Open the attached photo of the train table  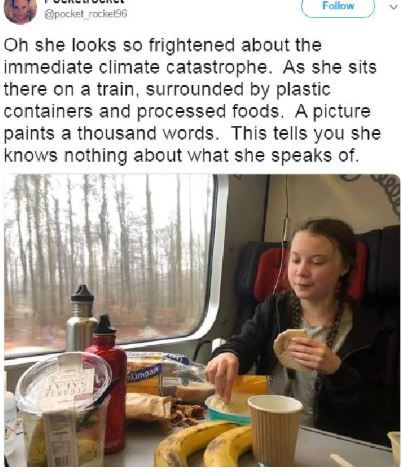[202, 320]
